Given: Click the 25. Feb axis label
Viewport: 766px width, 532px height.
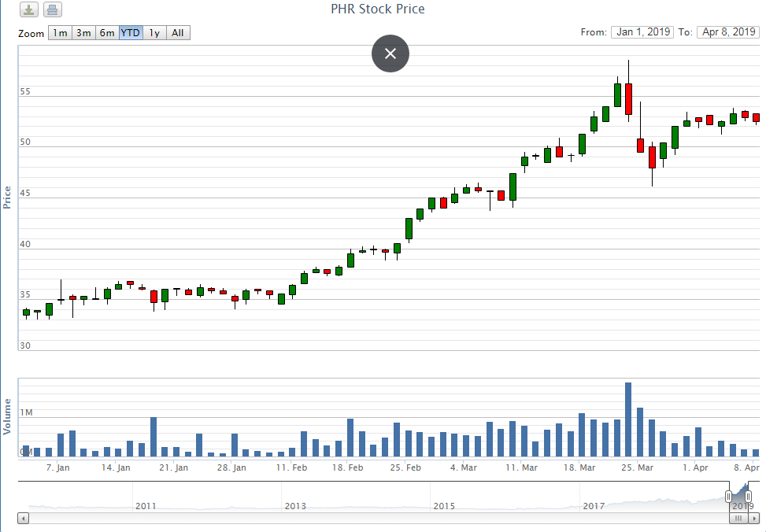Looking at the screenshot, I should (405, 467).
